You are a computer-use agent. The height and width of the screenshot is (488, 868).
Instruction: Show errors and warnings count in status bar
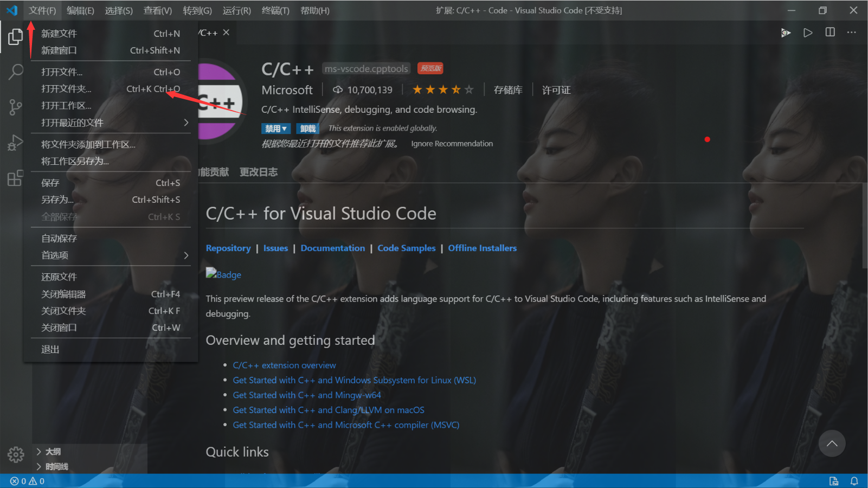[x=28, y=481]
